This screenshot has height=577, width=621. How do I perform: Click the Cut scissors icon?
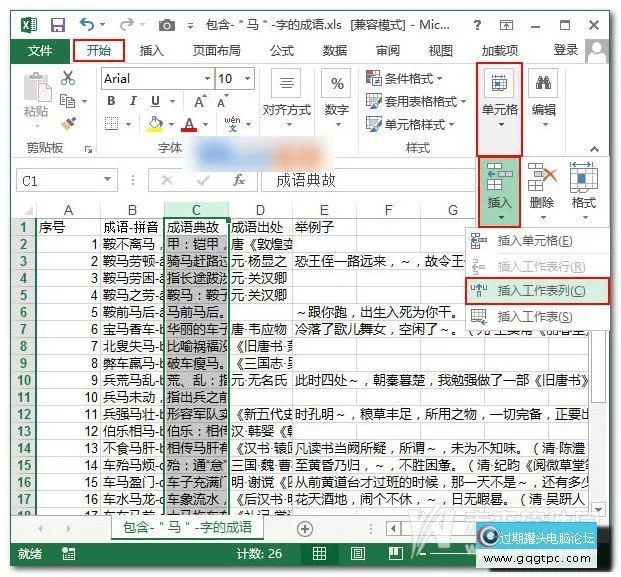[68, 78]
